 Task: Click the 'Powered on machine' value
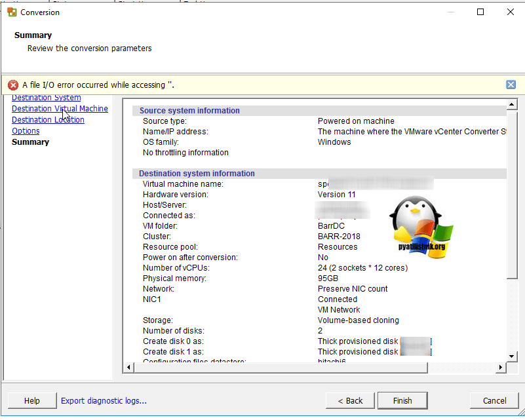(x=356, y=121)
